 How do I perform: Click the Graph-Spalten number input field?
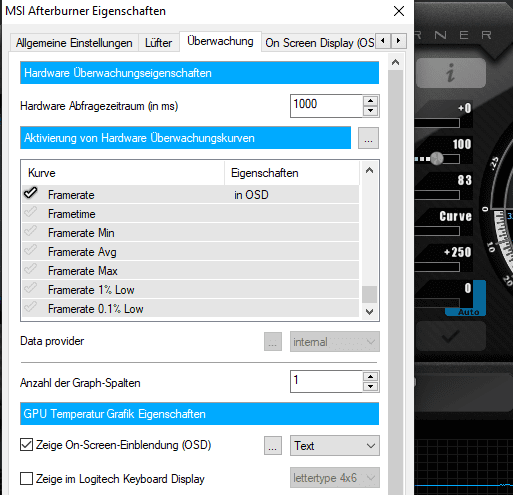[x=326, y=382]
